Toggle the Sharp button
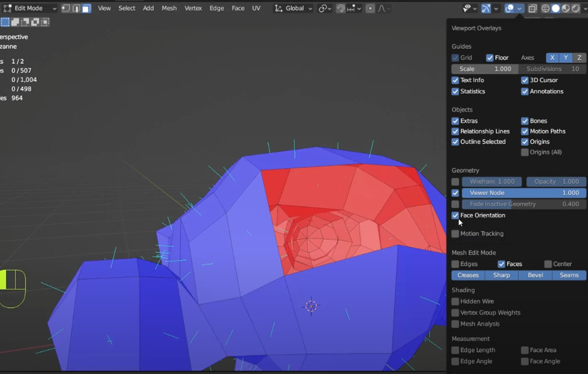 pyautogui.click(x=502, y=275)
